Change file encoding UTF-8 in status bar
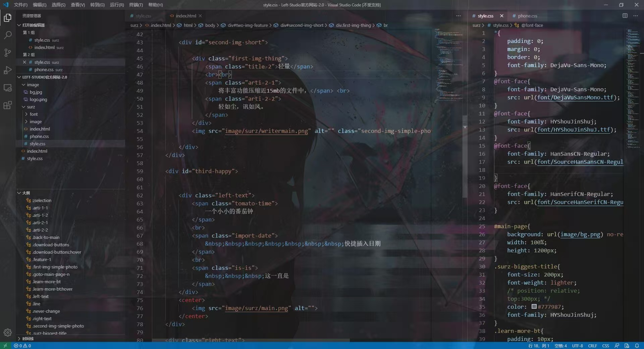Viewport: 644px width, 349px height. 577,346
